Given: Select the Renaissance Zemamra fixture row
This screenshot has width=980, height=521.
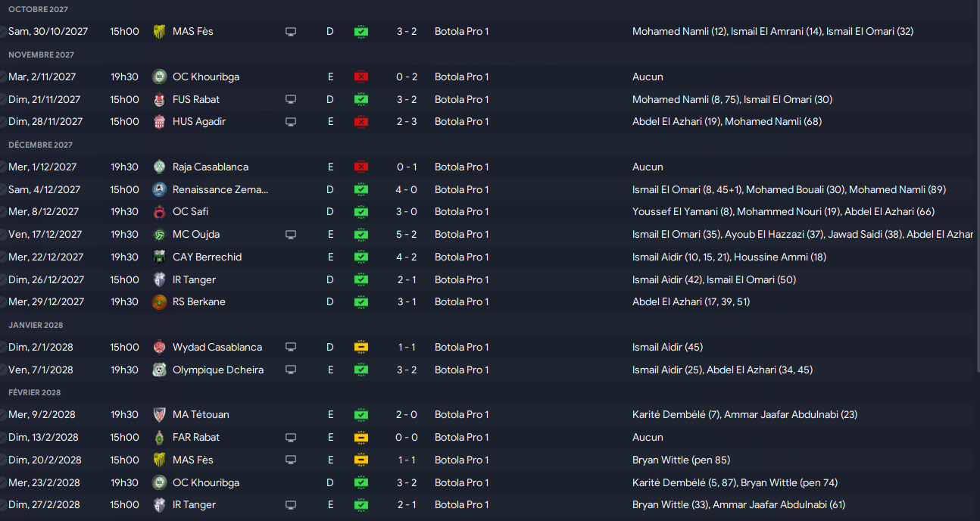Looking at the screenshot, I should (x=490, y=189).
